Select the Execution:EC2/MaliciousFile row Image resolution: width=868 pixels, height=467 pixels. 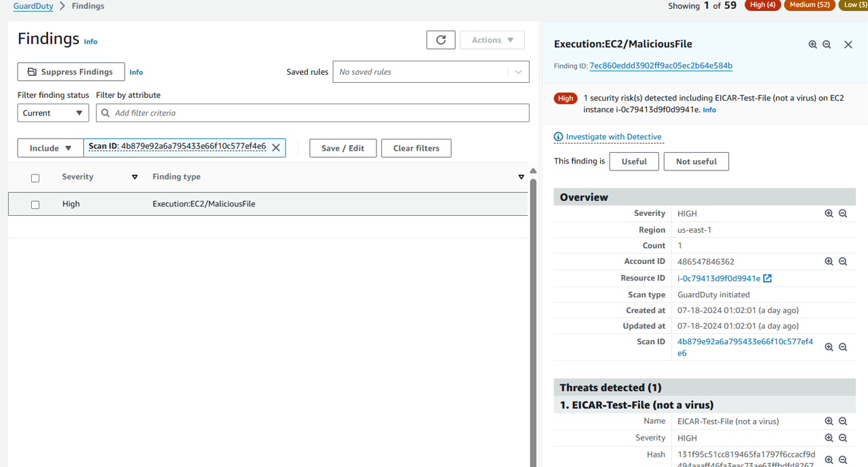pyautogui.click(x=268, y=204)
